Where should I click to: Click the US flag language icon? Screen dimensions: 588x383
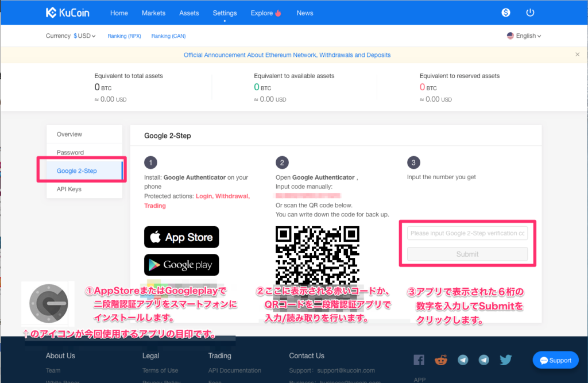(x=510, y=36)
